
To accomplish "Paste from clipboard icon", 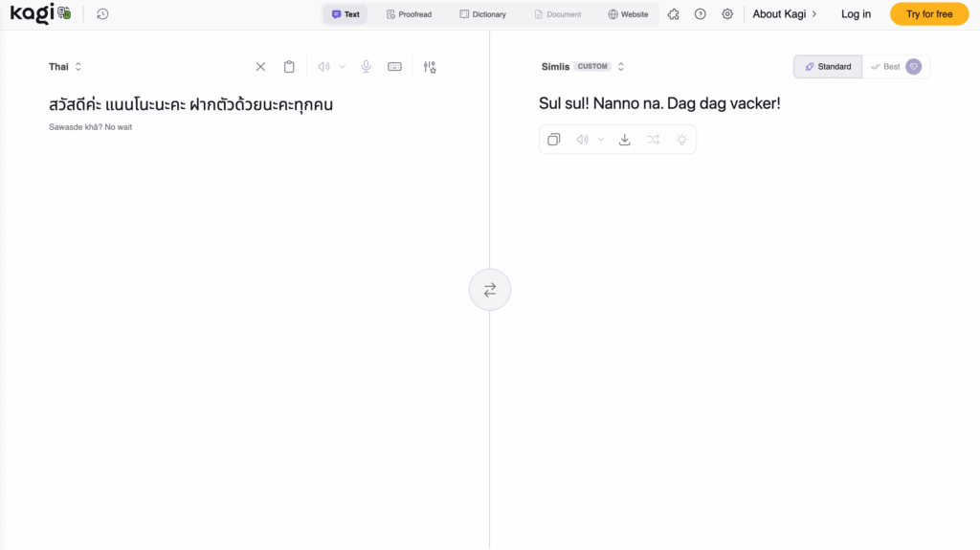I will (289, 67).
